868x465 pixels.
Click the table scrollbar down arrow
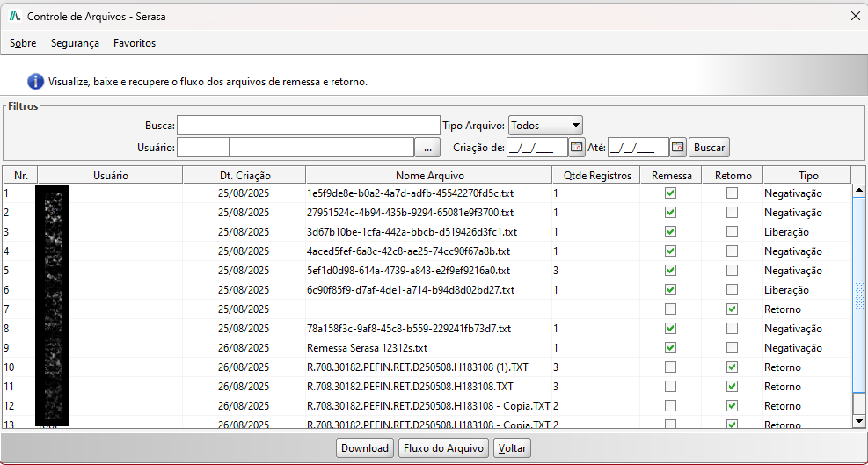(x=859, y=421)
